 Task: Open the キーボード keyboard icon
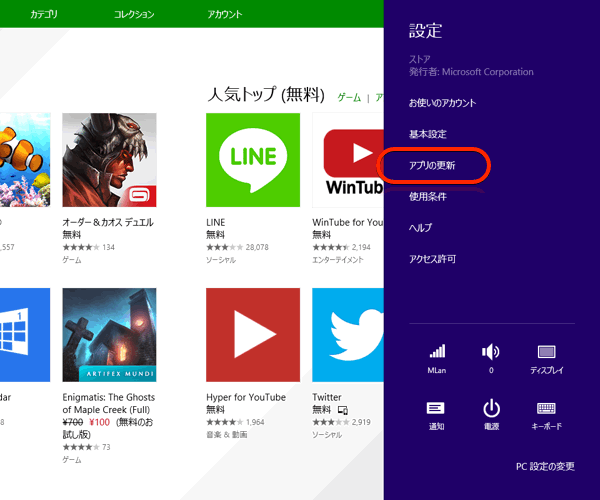pyautogui.click(x=546, y=408)
